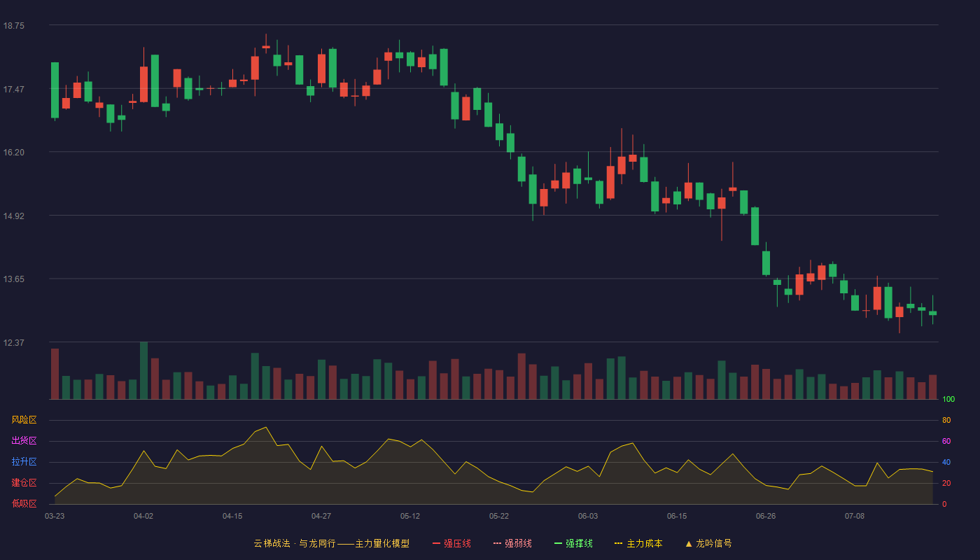This screenshot has height=560, width=980.
Task: Click the green 100 indicator axis label
Action: tap(948, 400)
